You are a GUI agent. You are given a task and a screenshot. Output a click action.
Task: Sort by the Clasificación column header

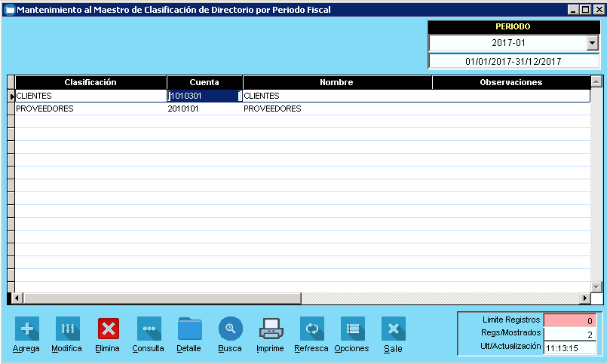click(90, 82)
